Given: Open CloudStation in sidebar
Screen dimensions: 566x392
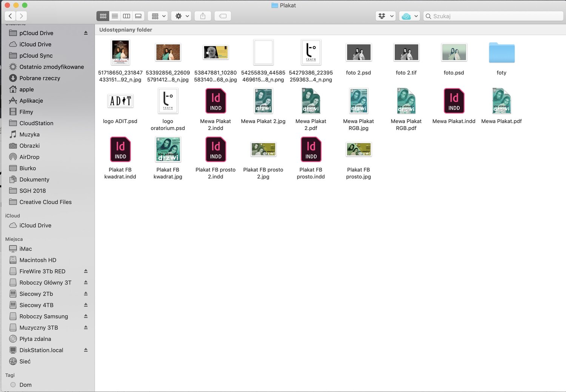Looking at the screenshot, I should click(x=36, y=124).
